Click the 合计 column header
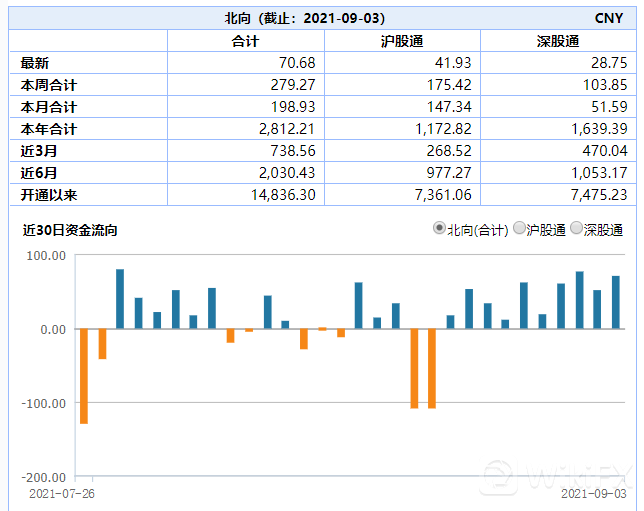This screenshot has height=511, width=644. (246, 41)
